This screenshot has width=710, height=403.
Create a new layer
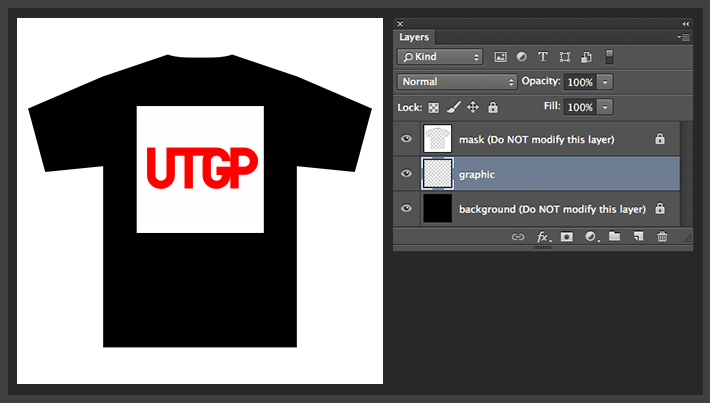tap(637, 237)
